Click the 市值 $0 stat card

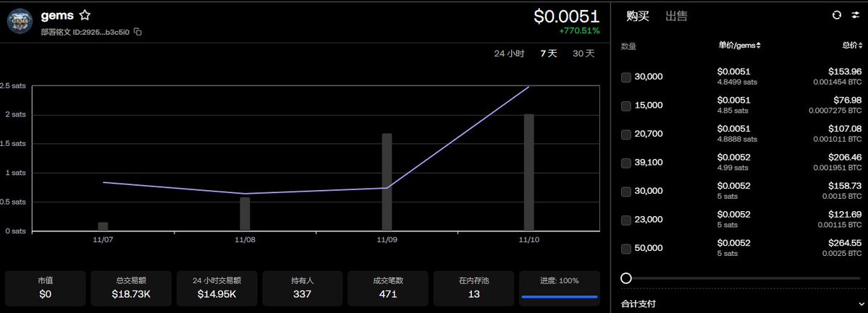[46, 288]
